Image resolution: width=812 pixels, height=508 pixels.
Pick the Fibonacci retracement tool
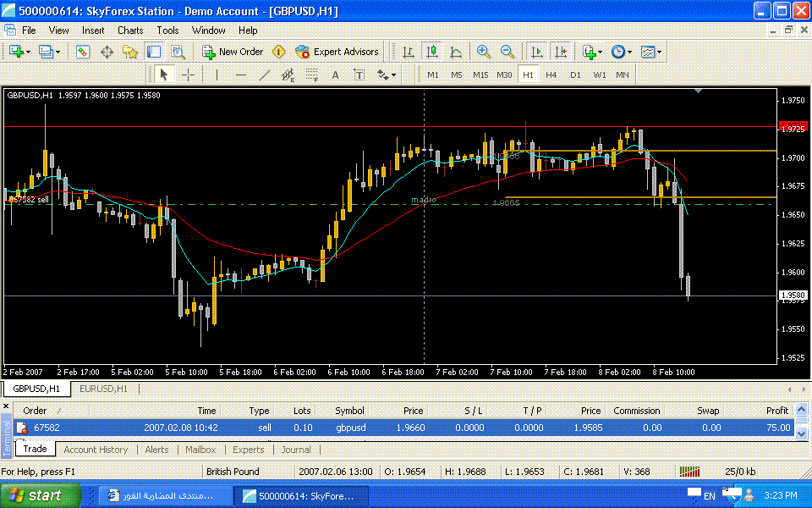coord(311,75)
